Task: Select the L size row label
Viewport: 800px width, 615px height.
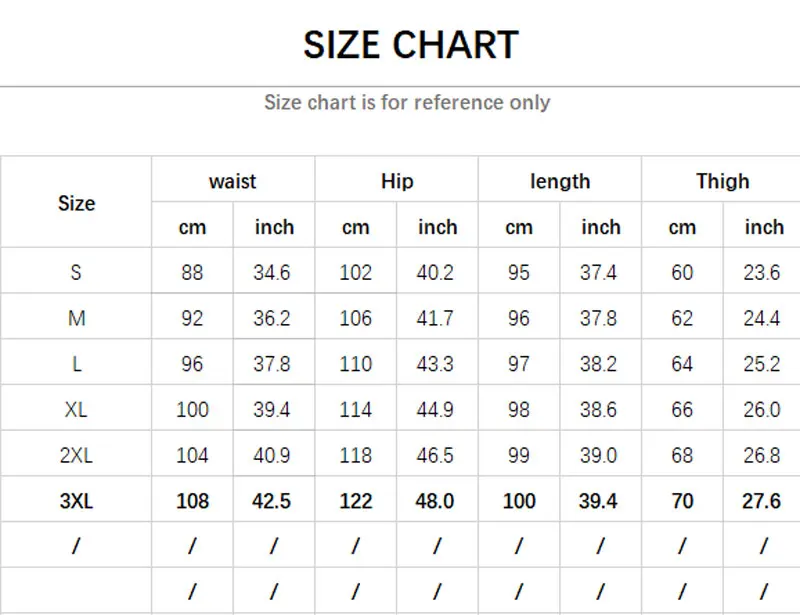Action: (x=77, y=363)
